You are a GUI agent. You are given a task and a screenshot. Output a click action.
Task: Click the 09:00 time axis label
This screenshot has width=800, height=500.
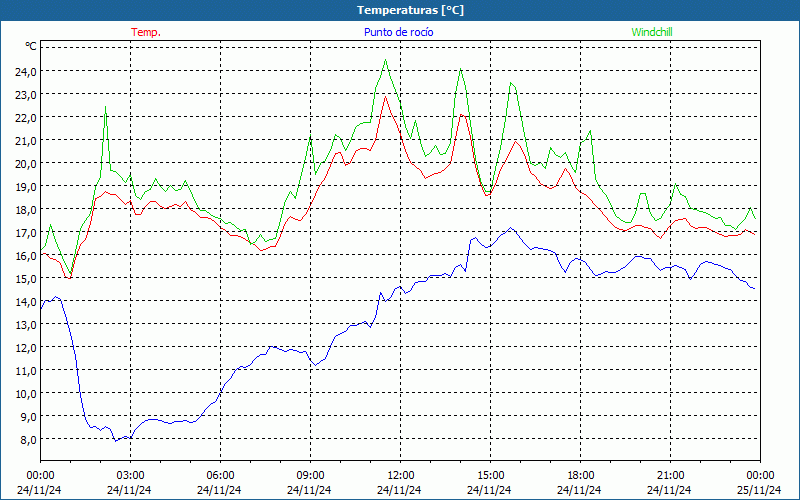pos(310,476)
